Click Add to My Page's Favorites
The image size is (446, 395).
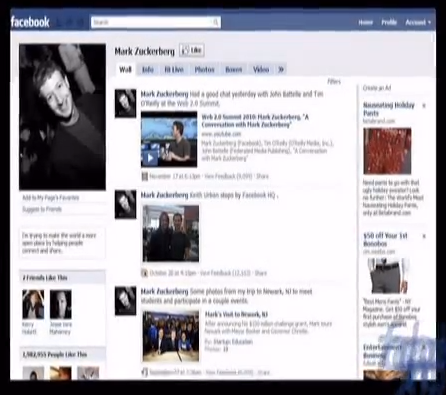pyautogui.click(x=50, y=198)
